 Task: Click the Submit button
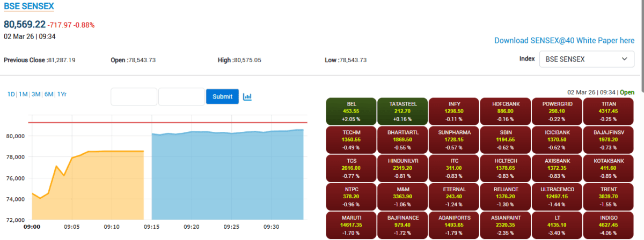tap(222, 96)
